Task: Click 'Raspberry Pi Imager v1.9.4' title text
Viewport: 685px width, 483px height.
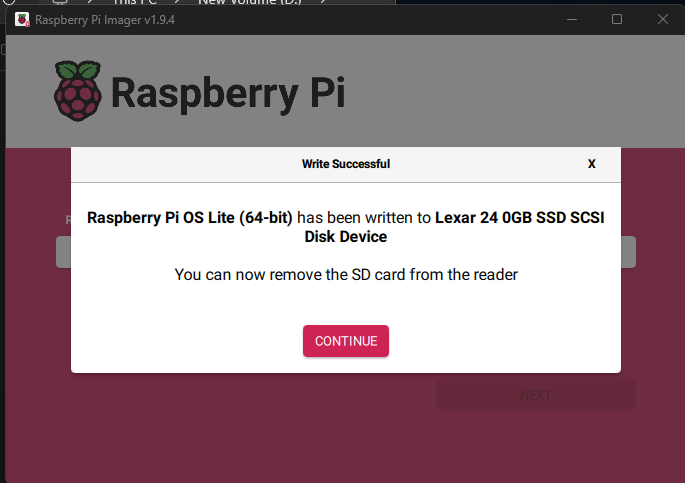Action: tap(105, 20)
